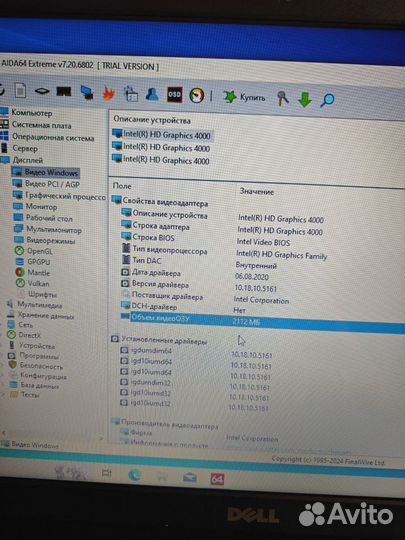Image resolution: width=405 pixels, height=540 pixels.
Task: Select Сервер in the tree
Action: [25, 149]
